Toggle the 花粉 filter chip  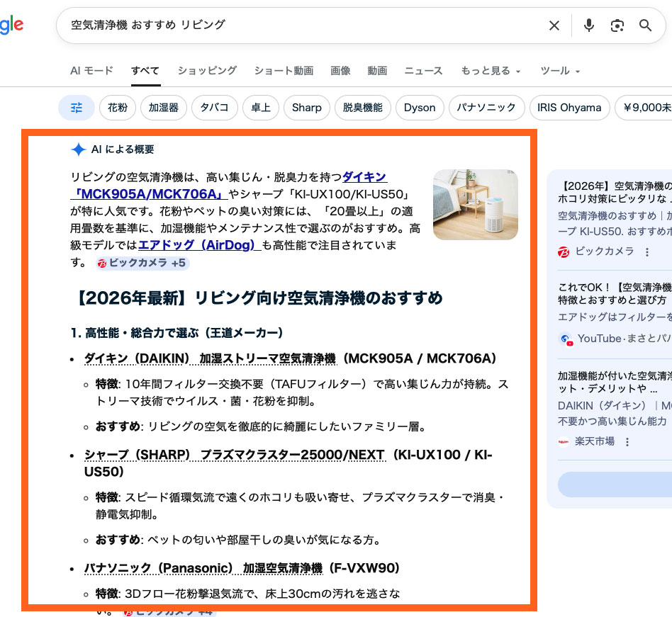coord(118,108)
